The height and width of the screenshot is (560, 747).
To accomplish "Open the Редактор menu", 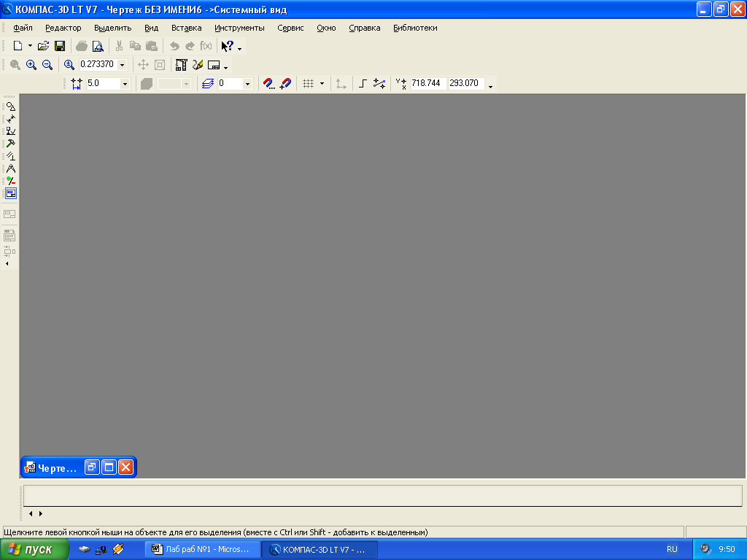I will click(63, 28).
